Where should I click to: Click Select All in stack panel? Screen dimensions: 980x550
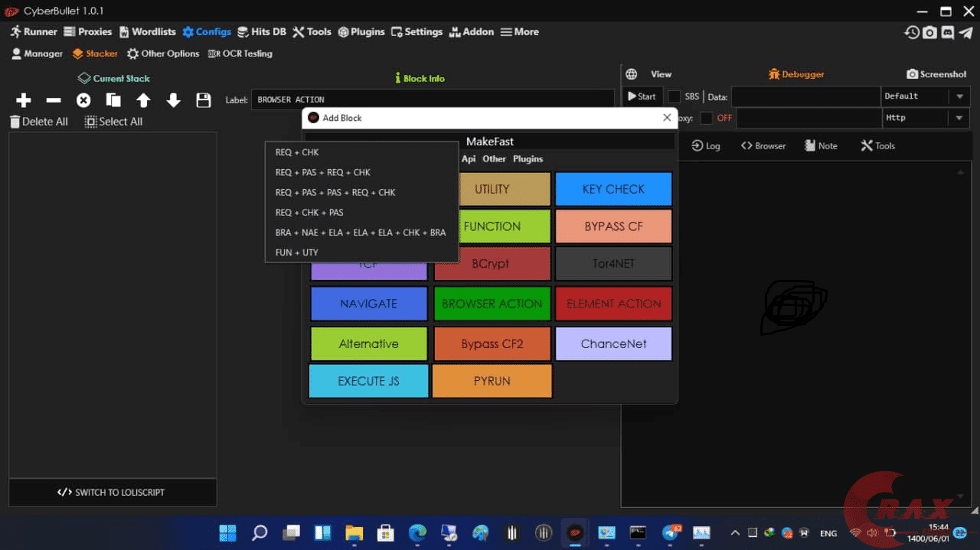113,122
